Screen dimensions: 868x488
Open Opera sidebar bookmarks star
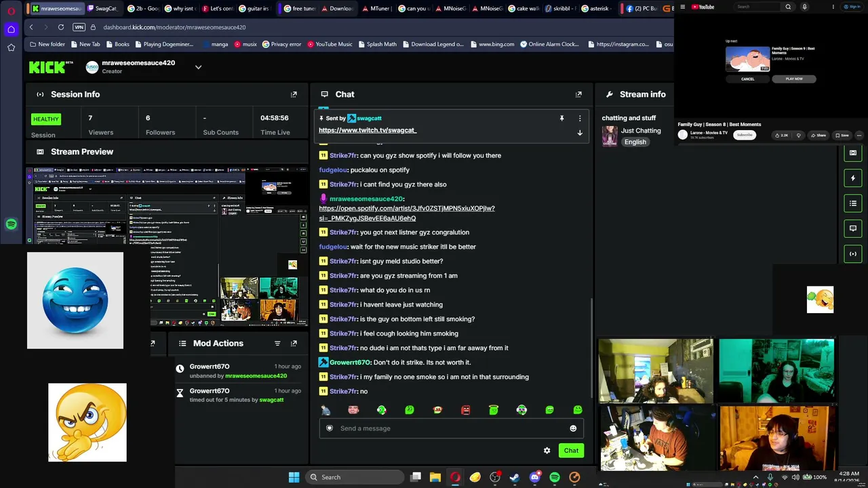pyautogui.click(x=11, y=47)
